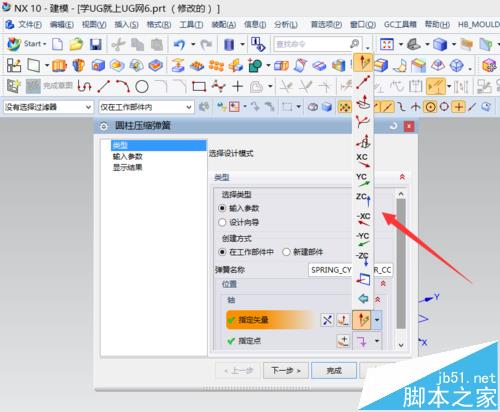
Task: Toggle the snap point Arc Center icon
Action: tap(430, 107)
